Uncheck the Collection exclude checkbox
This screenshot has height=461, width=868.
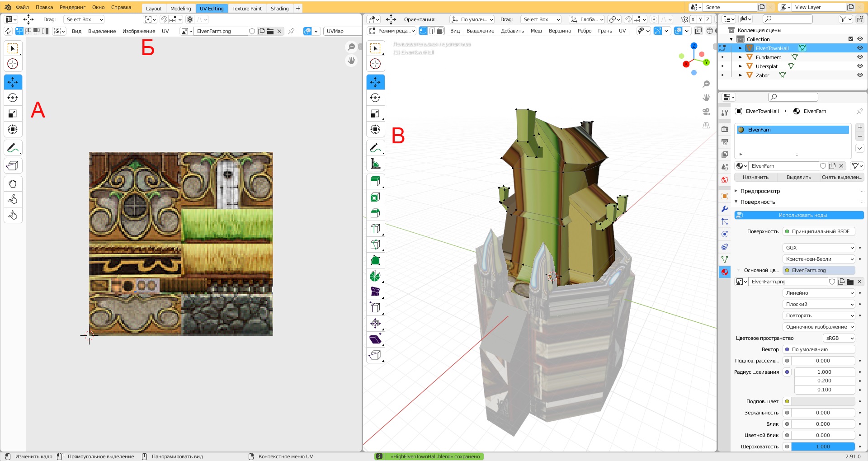[850, 39]
